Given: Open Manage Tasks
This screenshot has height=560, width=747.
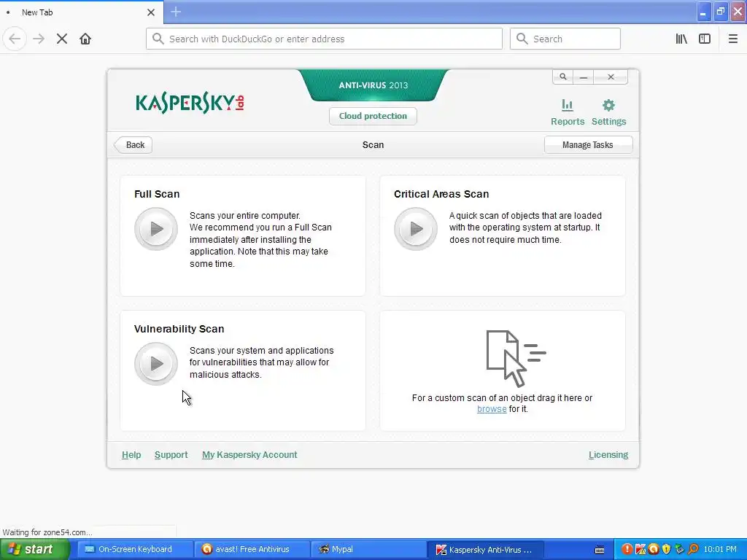Looking at the screenshot, I should pos(588,145).
